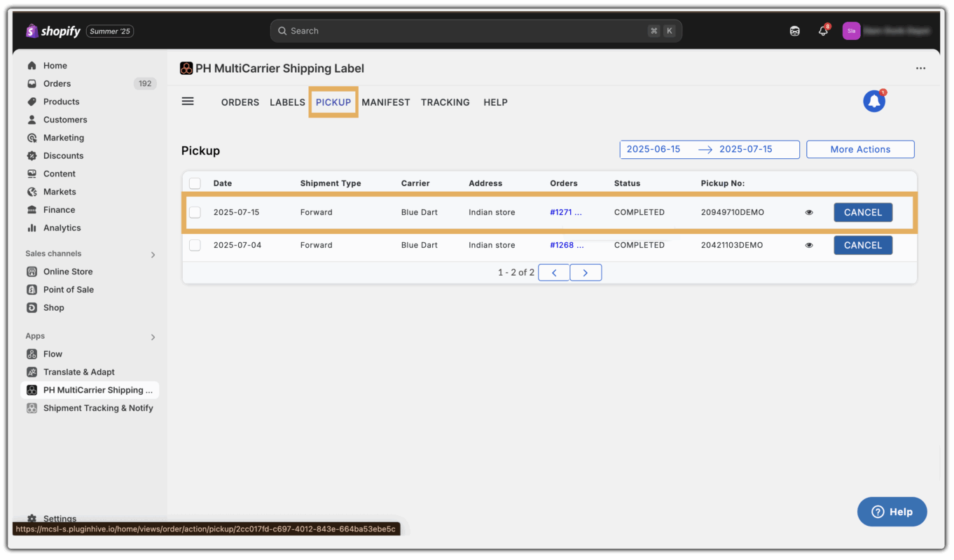954x560 pixels.
Task: Open PH MultiCarrier Shipping in sidebar
Action: pos(90,390)
